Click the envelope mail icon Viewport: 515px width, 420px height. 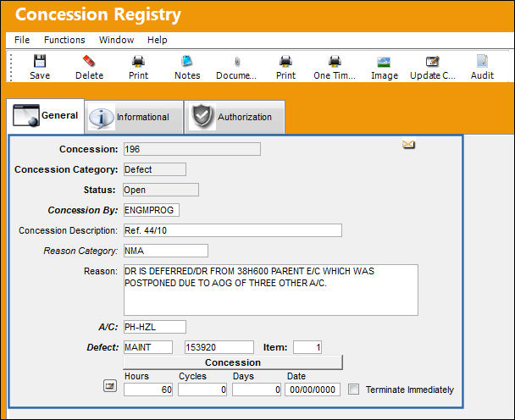(x=408, y=144)
